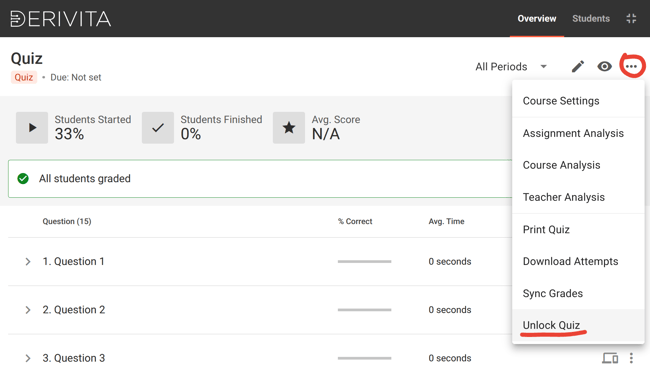Click the 2. Question 2 label
650x365 pixels.
pyautogui.click(x=74, y=310)
